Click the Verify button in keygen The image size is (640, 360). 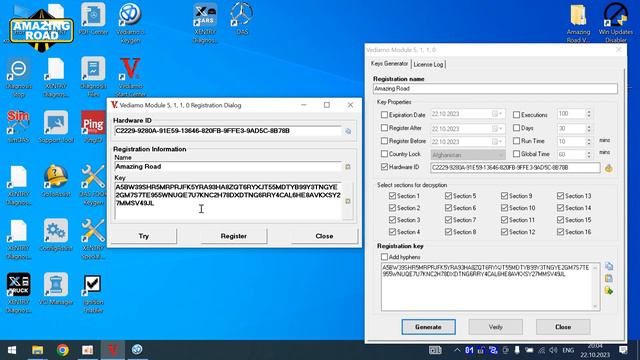click(x=496, y=327)
